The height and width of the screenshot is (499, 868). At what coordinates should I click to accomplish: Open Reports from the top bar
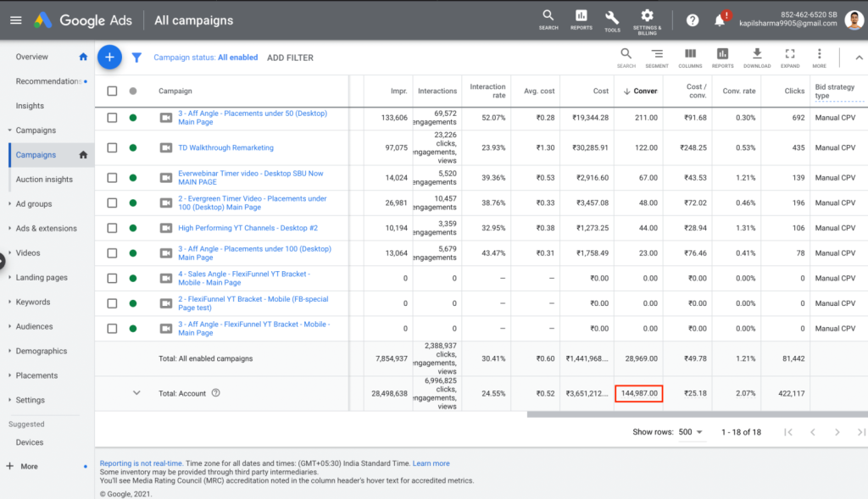pyautogui.click(x=581, y=20)
